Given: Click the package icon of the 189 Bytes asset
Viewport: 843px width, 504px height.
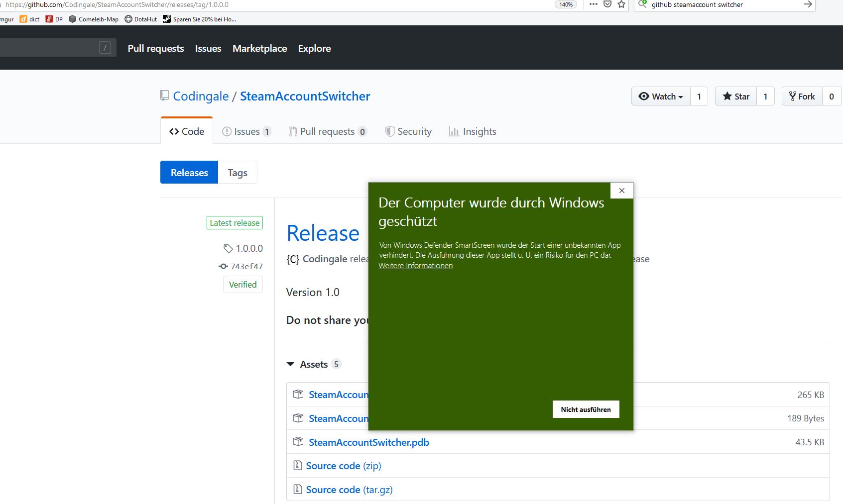Looking at the screenshot, I should (x=298, y=418).
